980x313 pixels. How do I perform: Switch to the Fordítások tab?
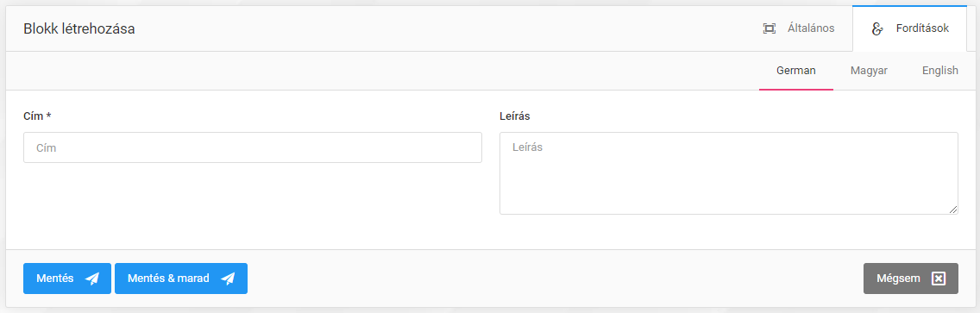click(x=910, y=28)
